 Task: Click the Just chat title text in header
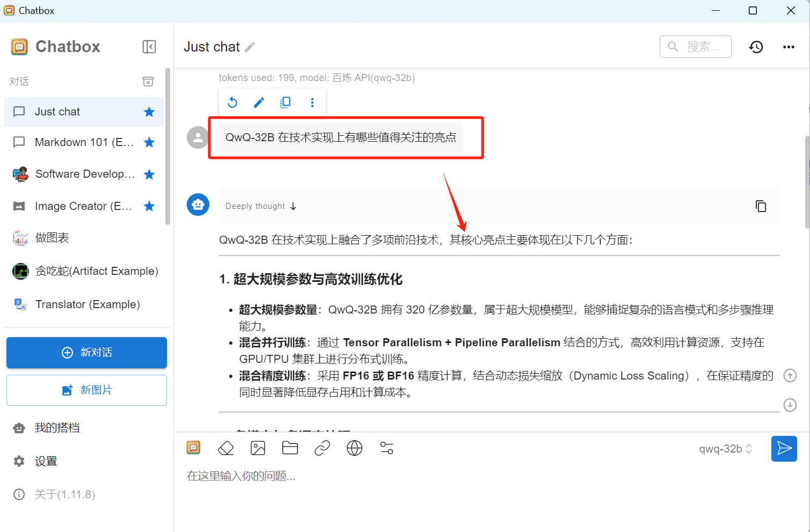point(211,47)
